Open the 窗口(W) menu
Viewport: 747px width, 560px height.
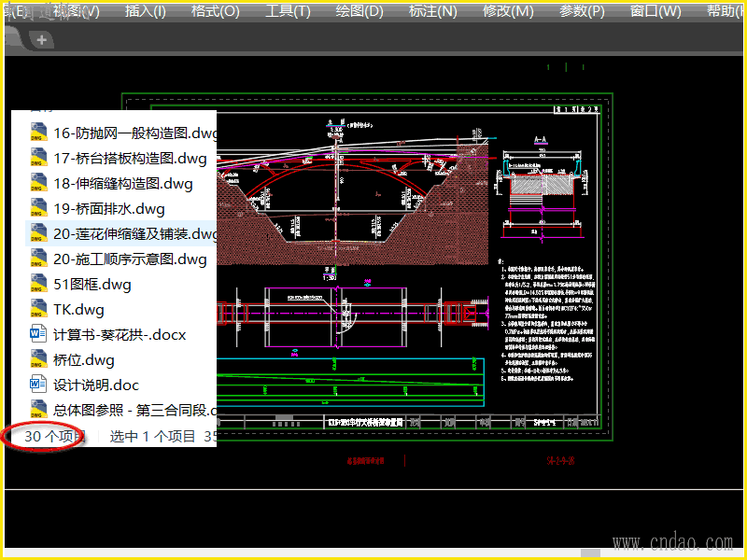[655, 11]
